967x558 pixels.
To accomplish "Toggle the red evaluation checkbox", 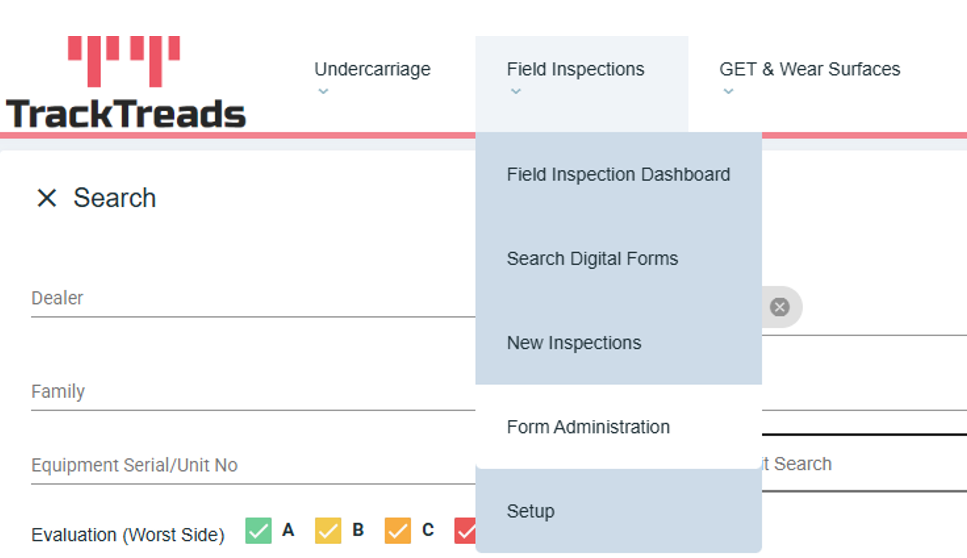I will click(x=465, y=530).
